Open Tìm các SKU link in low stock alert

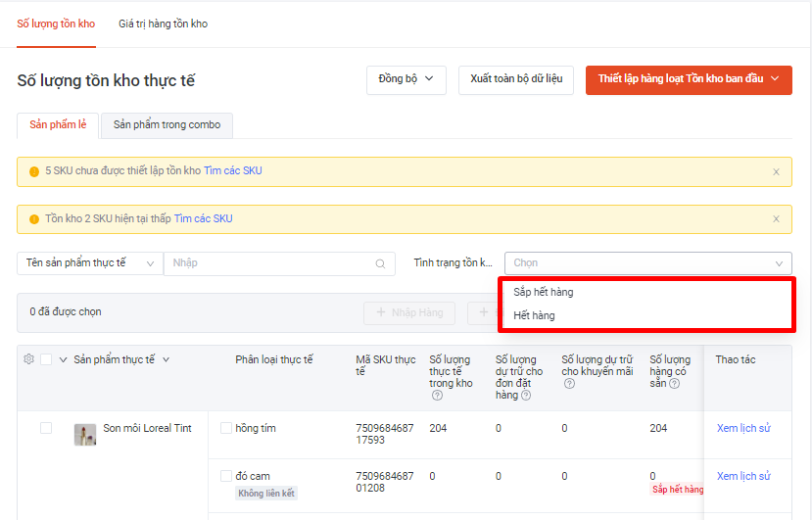point(203,218)
